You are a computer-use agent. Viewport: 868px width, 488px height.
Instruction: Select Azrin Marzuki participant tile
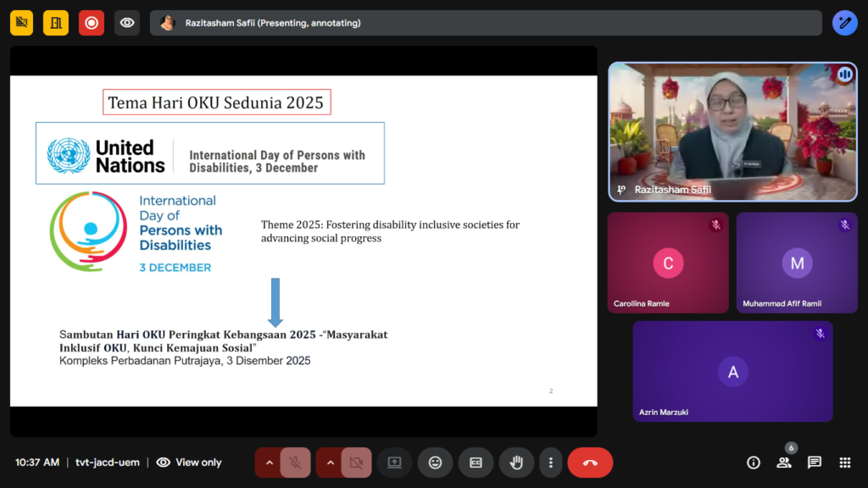coord(732,371)
